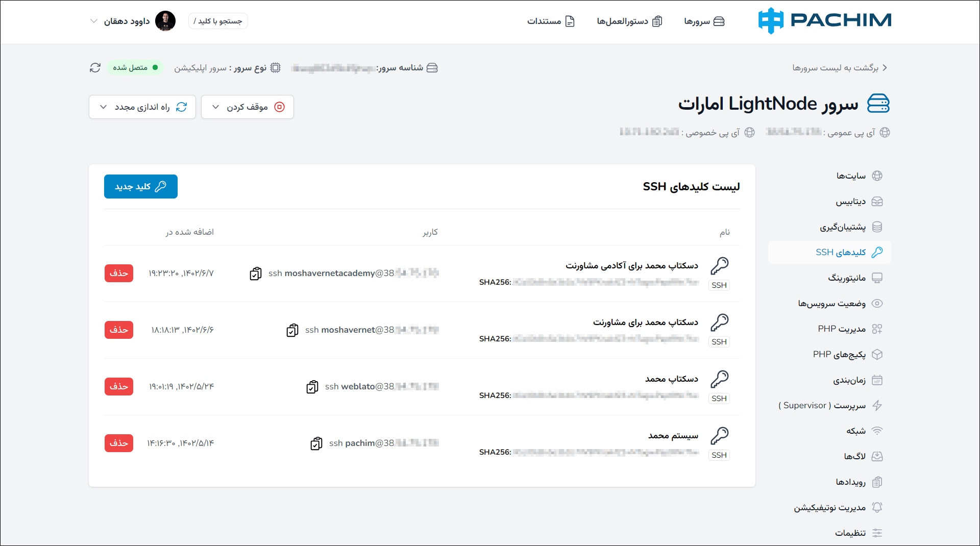Click the bell icon for مدیریت نوتیفیکیشن
Screen dimensions: 980x546
[x=877, y=508]
